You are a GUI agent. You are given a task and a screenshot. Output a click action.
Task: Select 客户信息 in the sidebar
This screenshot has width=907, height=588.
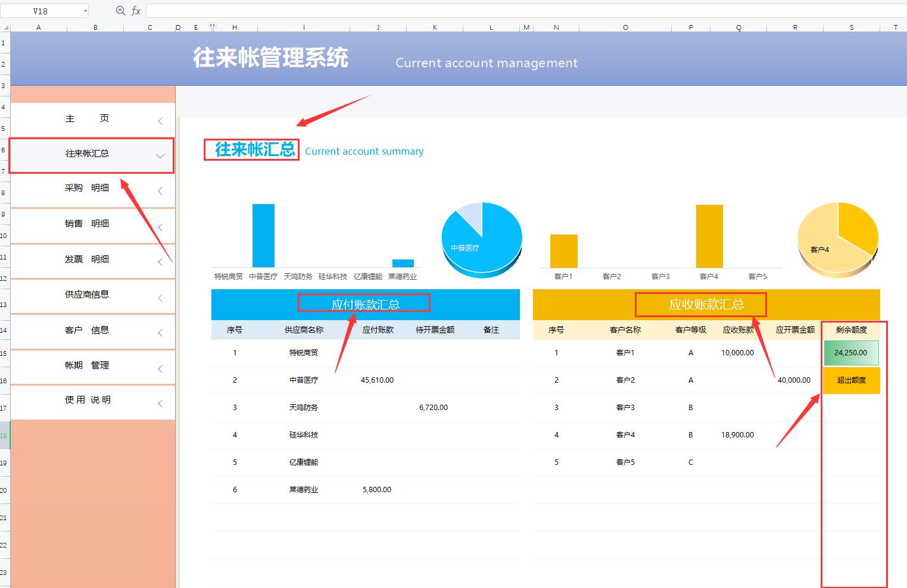(x=87, y=330)
